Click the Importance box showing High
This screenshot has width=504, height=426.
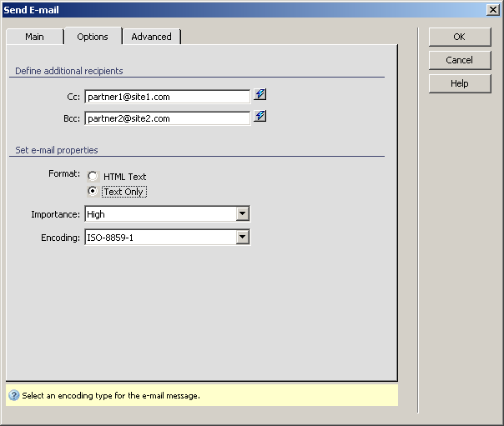(x=159, y=214)
